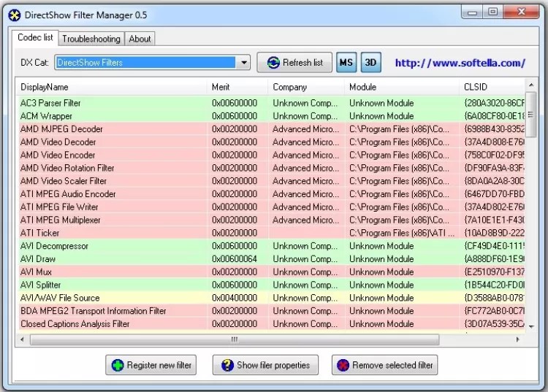This screenshot has width=548, height=392.
Task: Select Closed Captions Analysis Filter row
Action: tap(270, 323)
